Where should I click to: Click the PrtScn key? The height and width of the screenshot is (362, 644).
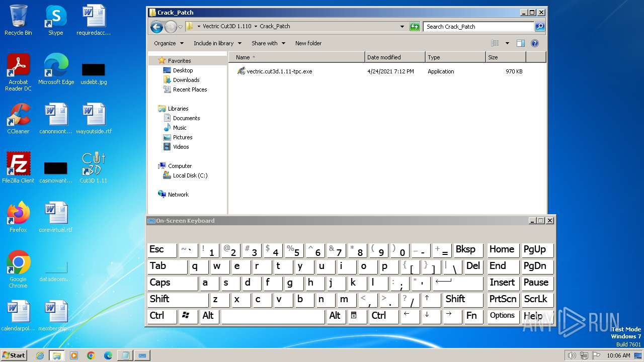pos(503,300)
